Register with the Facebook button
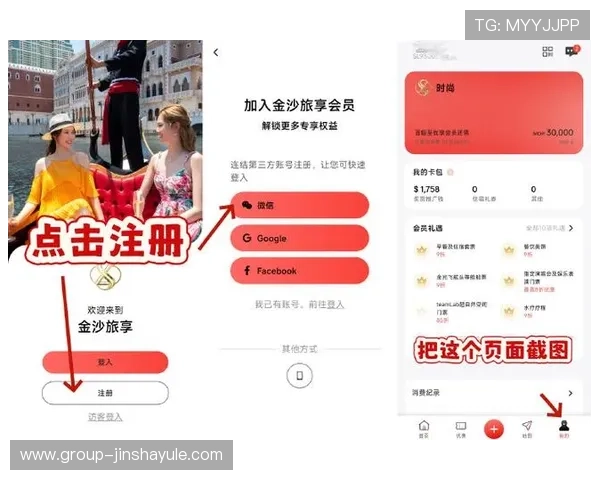The image size is (600, 480). pos(300,271)
